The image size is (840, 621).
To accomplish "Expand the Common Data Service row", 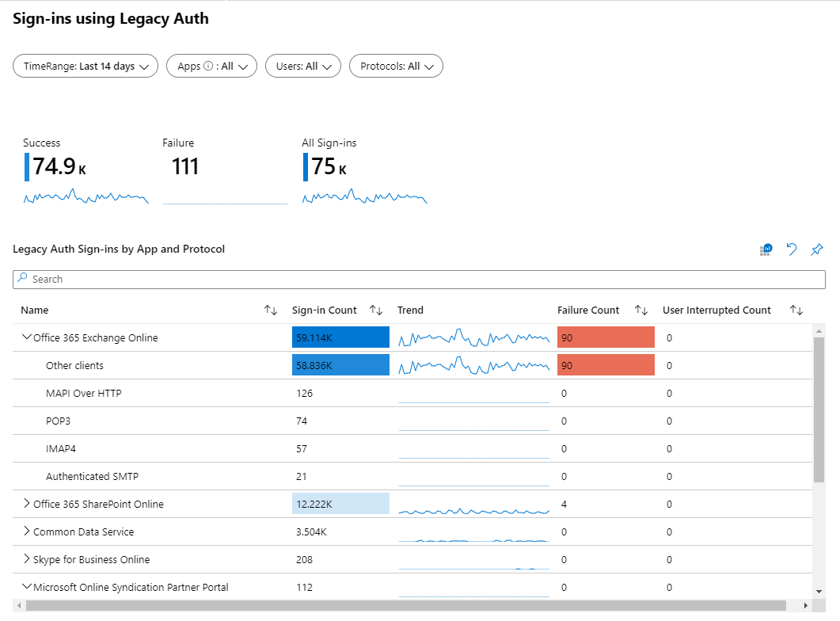I will pos(26,531).
